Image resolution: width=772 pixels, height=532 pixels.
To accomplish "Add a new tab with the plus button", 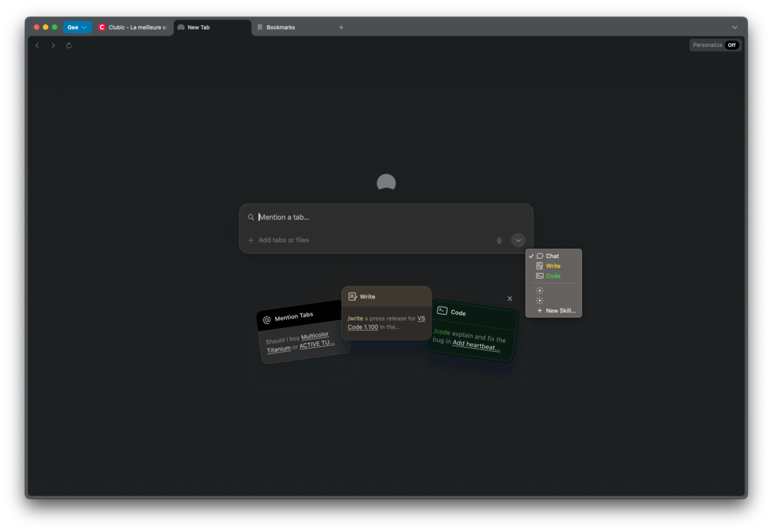I will click(341, 28).
